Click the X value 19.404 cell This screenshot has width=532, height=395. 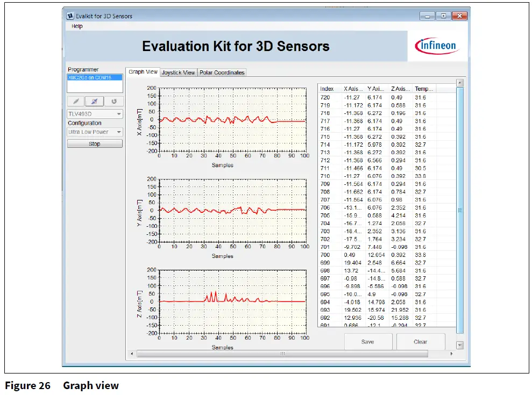(352, 263)
